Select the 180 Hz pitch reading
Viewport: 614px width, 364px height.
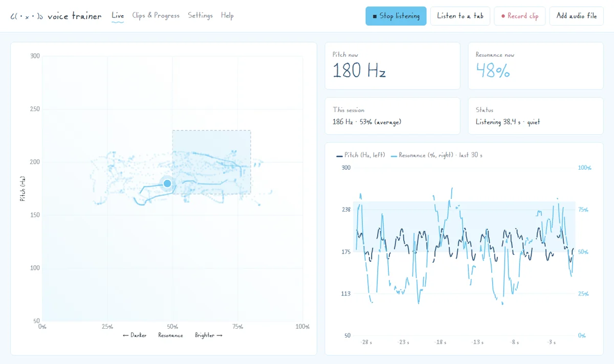[x=359, y=71]
